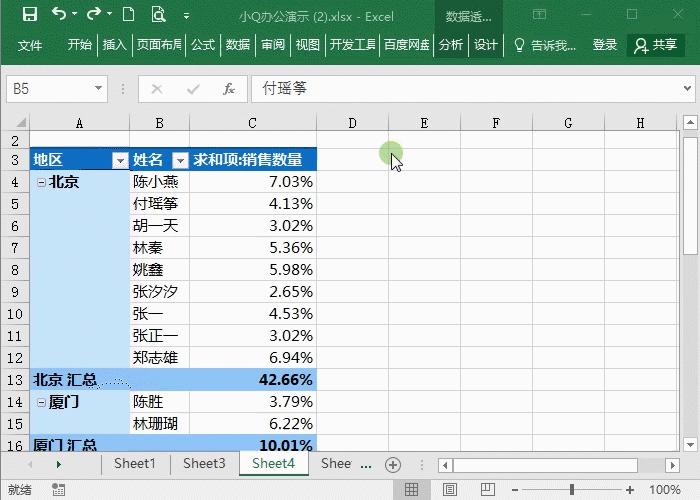Image resolution: width=700 pixels, height=500 pixels.
Task: Expand the formula bar with the chevron
Action: tap(688, 88)
